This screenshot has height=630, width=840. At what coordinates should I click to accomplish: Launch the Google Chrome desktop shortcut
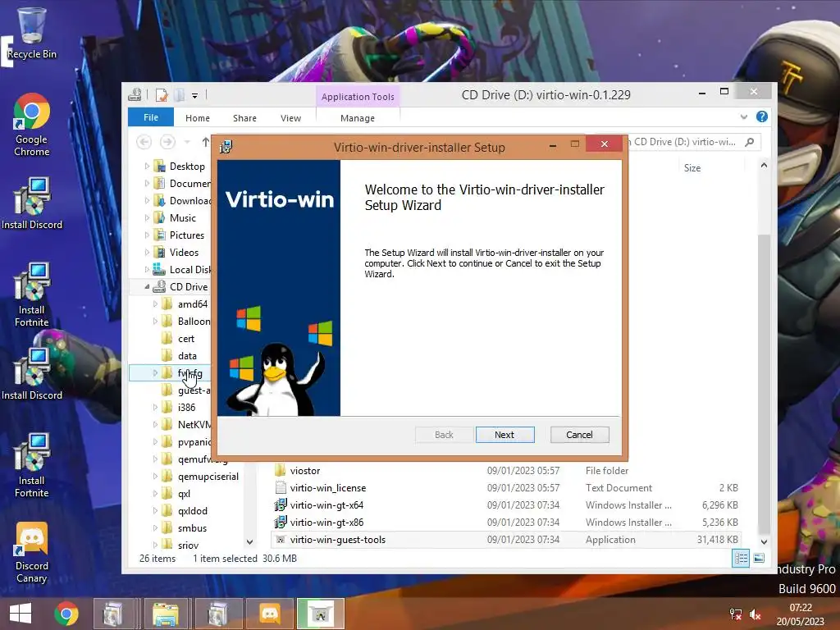click(32, 125)
